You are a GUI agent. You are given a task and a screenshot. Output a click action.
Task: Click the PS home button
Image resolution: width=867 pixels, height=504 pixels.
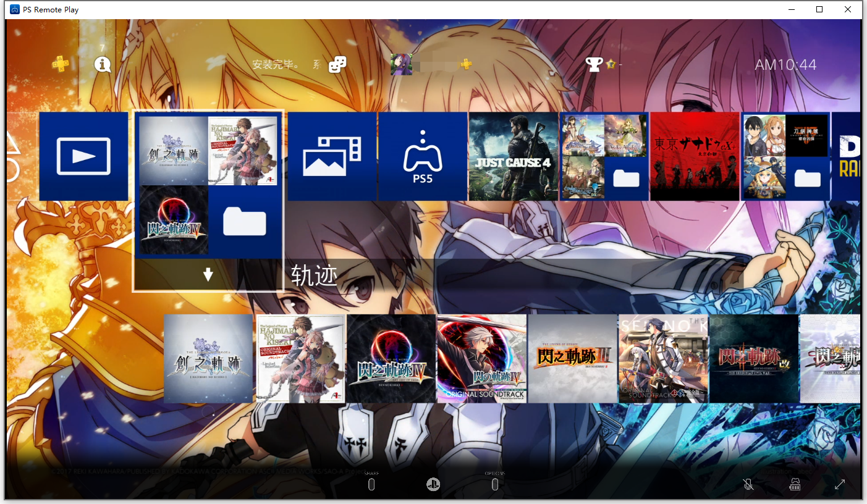(x=433, y=485)
